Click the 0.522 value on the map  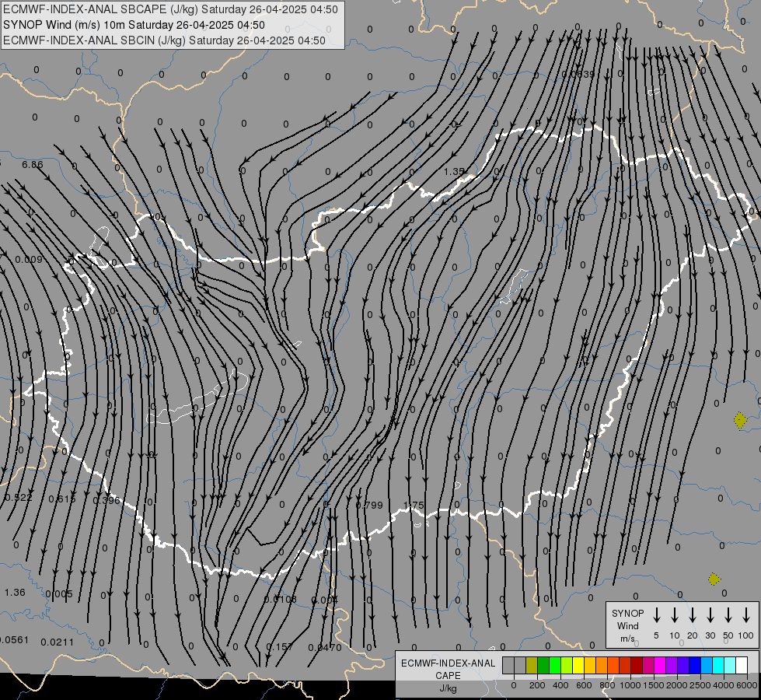19,498
